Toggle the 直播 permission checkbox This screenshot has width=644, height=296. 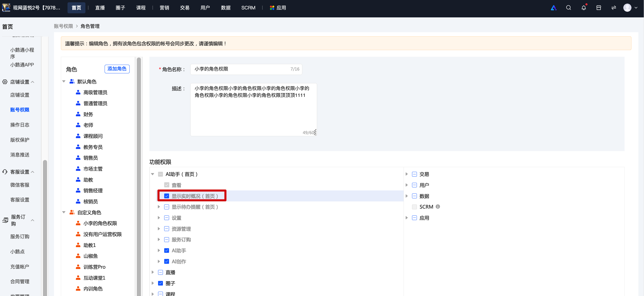tap(161, 272)
